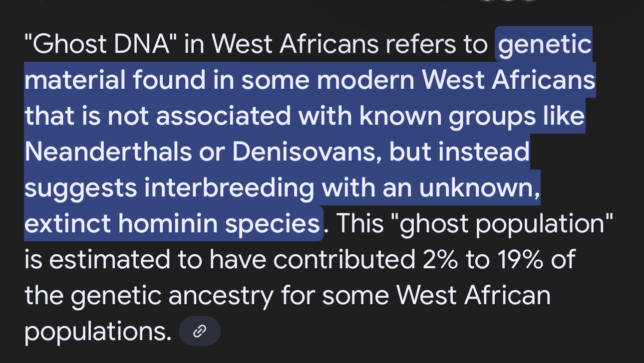Click the highlighted phrase "extinct hominin species"
Screen dimensions: 644x363
point(172,224)
